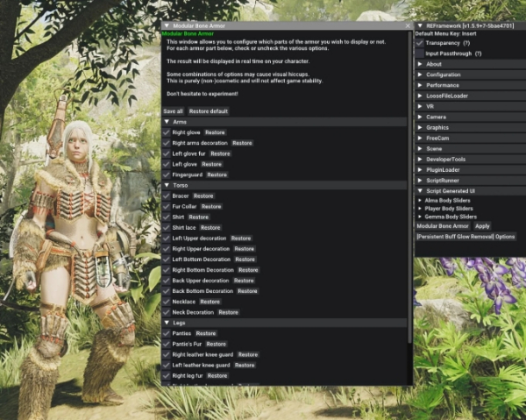
Task: Expand the Performance section
Action: 471,85
